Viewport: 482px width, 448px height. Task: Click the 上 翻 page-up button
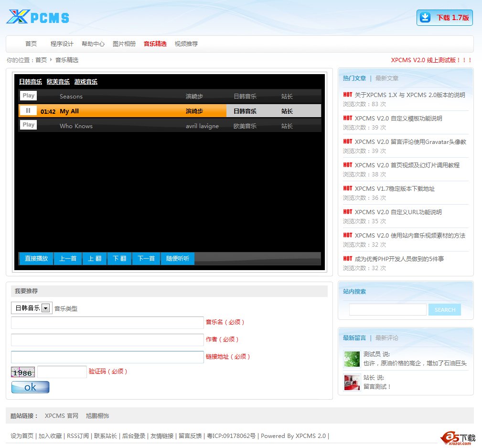pos(95,259)
